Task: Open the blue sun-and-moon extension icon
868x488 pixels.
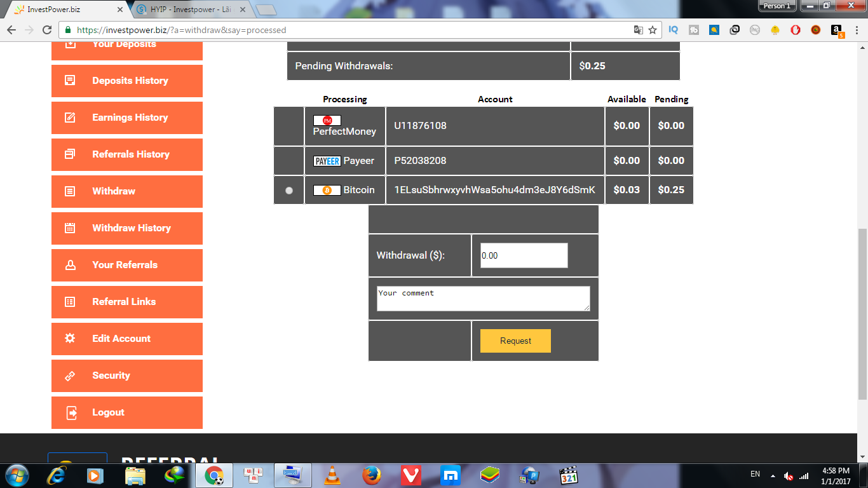Action: tap(714, 30)
